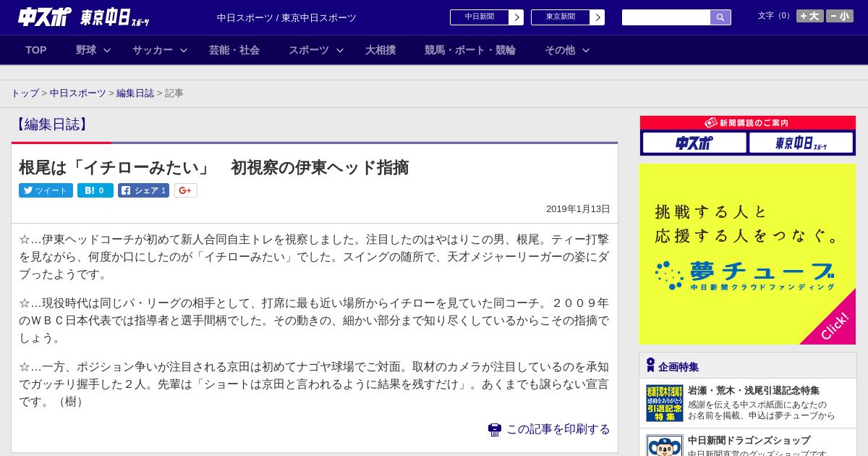
Task: Click the 東京中日スポーツ header logo
Action: (115, 17)
